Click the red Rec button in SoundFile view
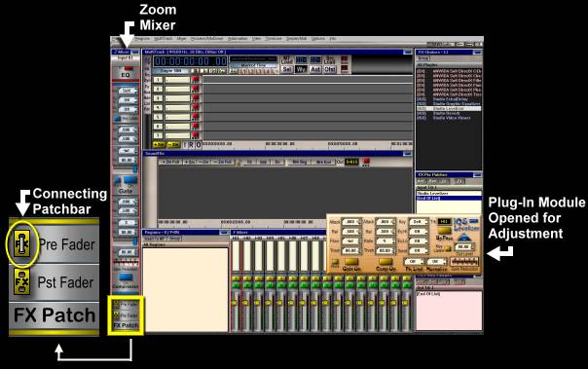 click(366, 163)
